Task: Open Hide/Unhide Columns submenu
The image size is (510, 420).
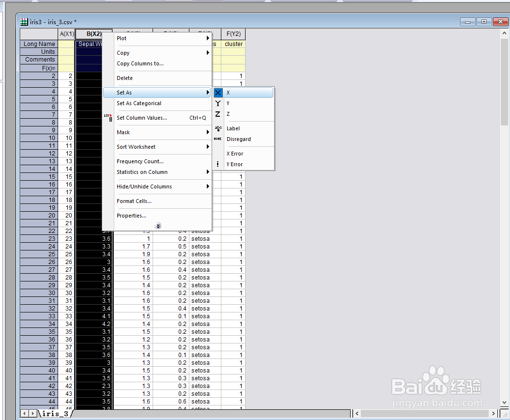Action: 157,187
